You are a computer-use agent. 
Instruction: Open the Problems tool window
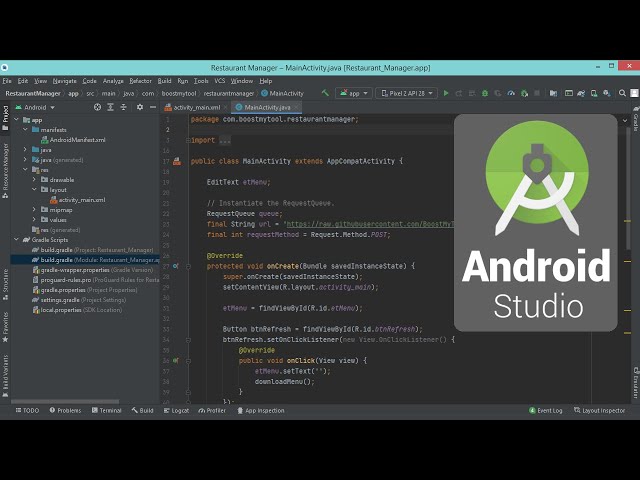pyautogui.click(x=65, y=411)
